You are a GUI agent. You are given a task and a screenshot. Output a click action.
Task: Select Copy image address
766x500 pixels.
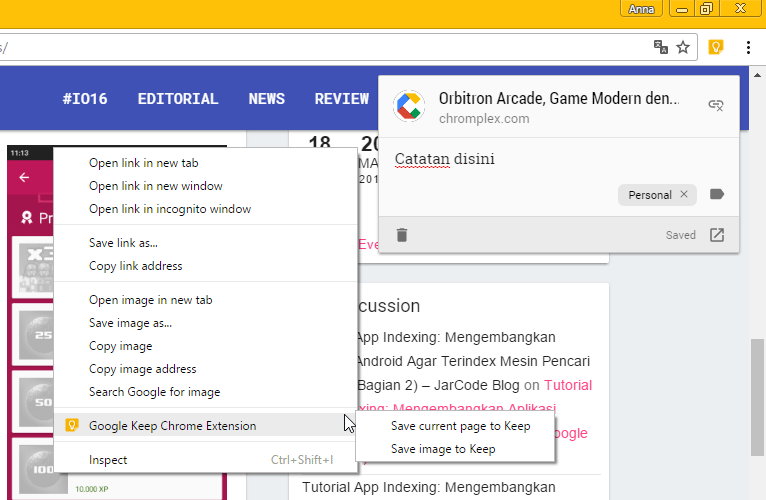click(205, 369)
